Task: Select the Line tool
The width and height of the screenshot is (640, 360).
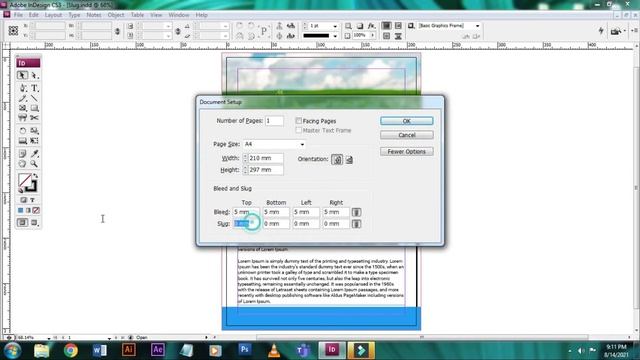Action: pyautogui.click(x=34, y=98)
